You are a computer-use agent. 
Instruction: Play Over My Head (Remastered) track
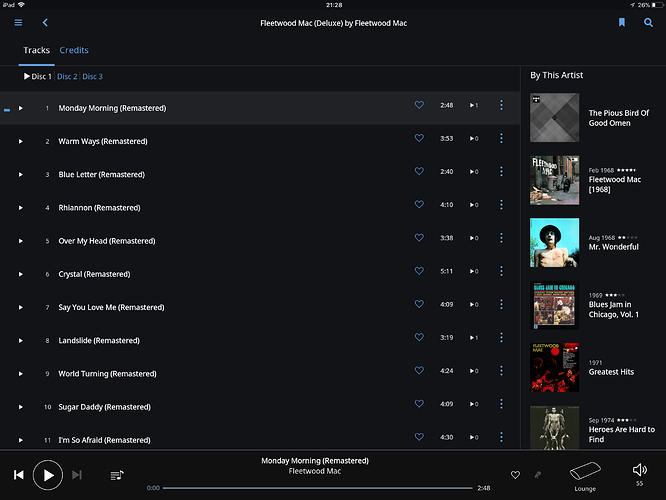pos(20,241)
